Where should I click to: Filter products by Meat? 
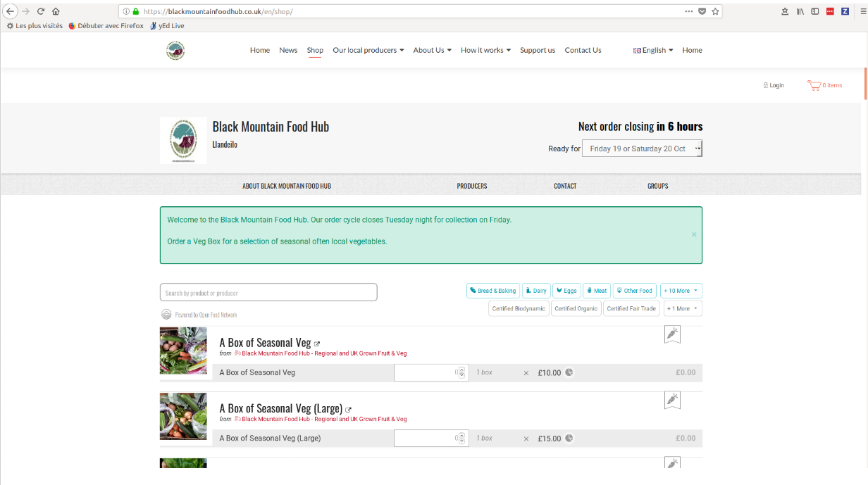597,291
